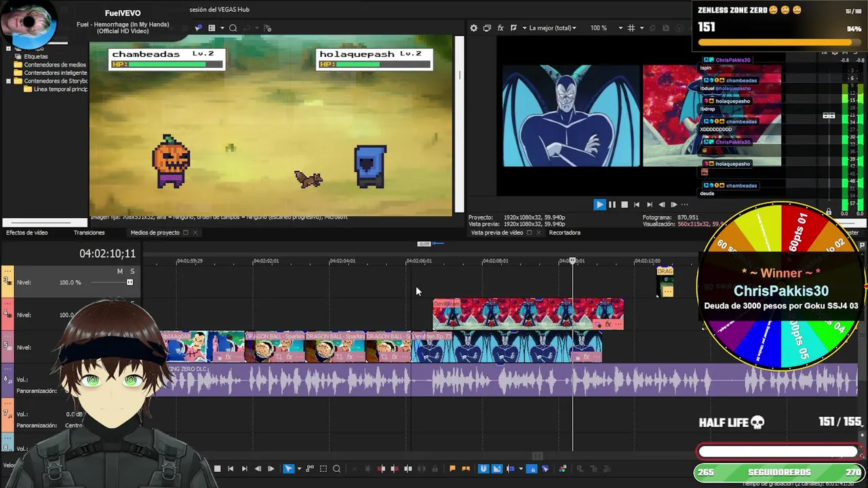Select the Zoom edit tool magnifier

click(337, 468)
